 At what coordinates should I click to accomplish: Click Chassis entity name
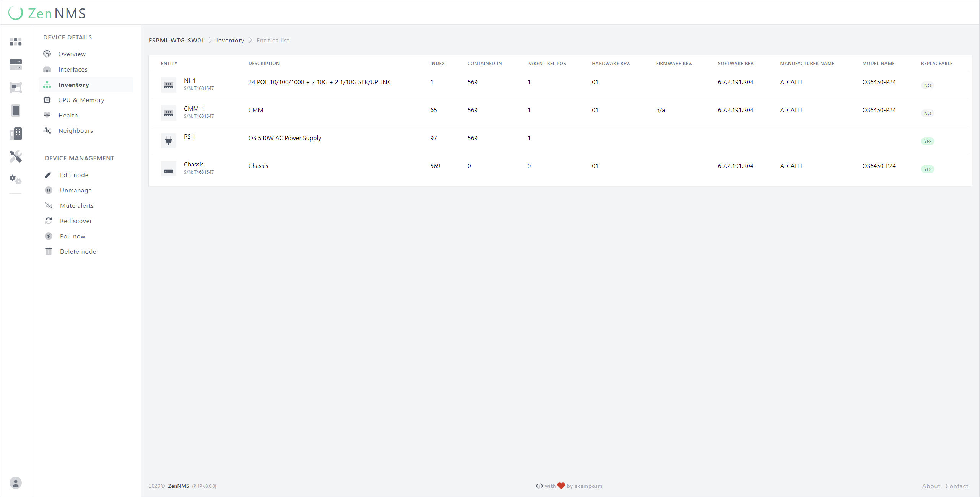[193, 165]
